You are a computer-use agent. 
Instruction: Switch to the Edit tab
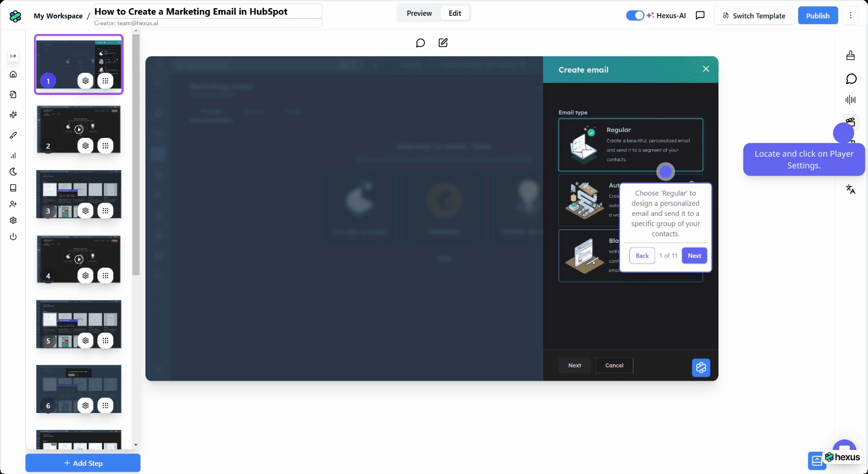455,13
